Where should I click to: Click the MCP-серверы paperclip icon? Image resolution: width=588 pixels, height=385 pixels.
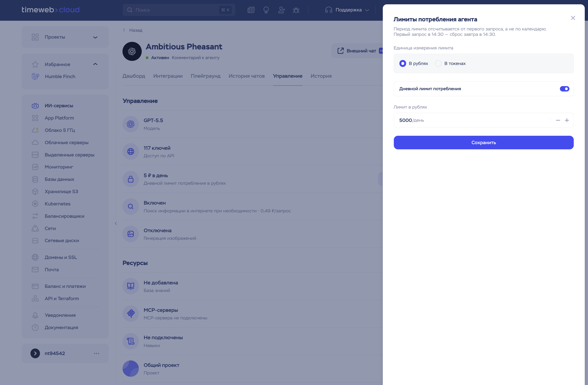130,314
